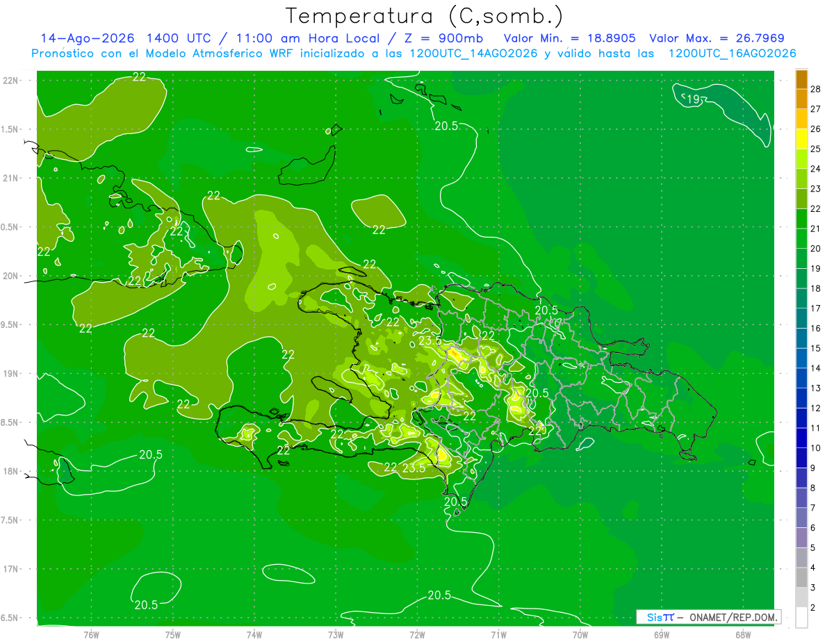This screenshot has height=644, width=834.
Task: Click the color bar label "18"
Action: click(x=815, y=288)
